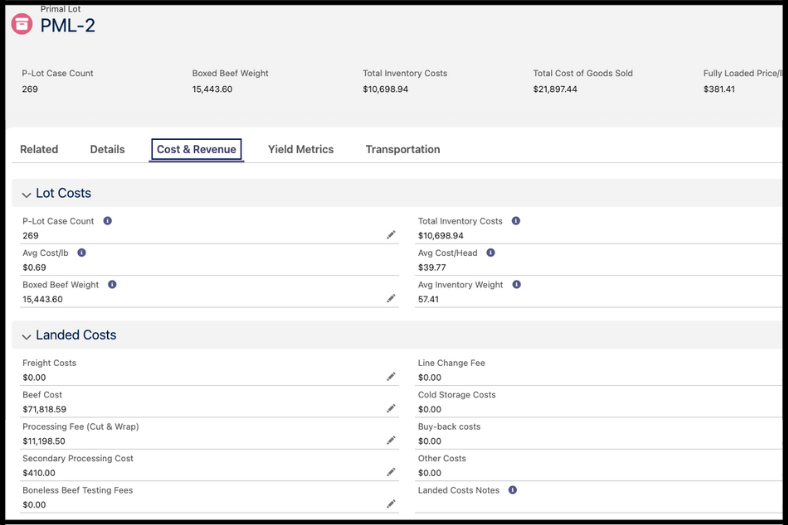This screenshot has height=525, width=788.
Task: Edit the P-Lot Case Count pencil icon
Action: click(391, 235)
